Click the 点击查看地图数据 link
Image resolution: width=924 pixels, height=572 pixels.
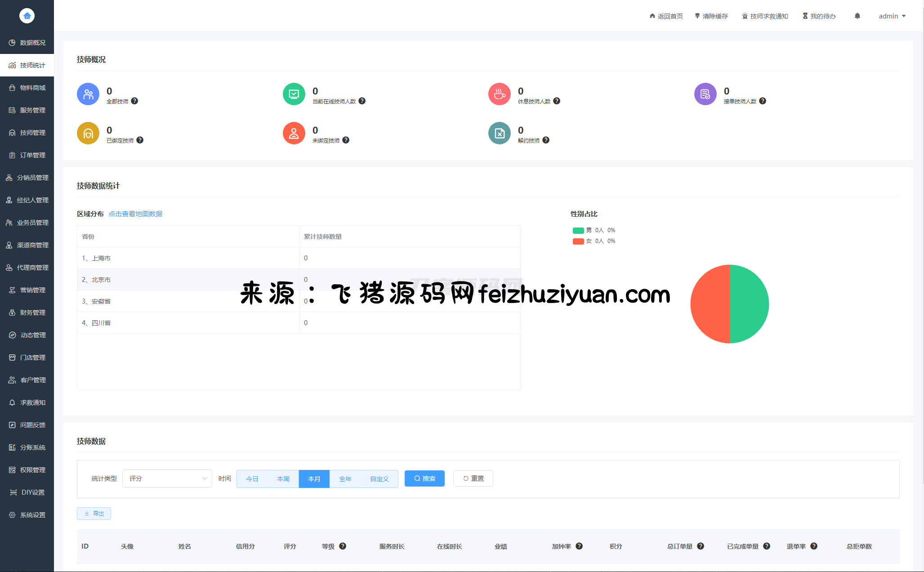tap(135, 214)
